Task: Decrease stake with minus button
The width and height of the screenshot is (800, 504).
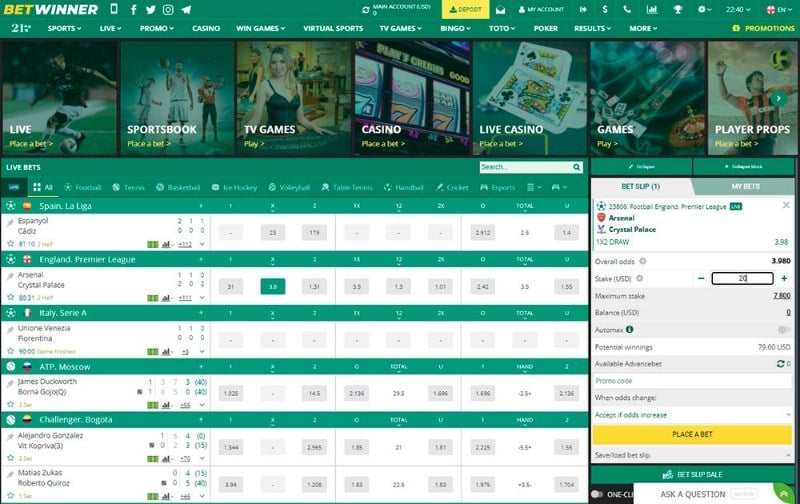Action: 701,278
